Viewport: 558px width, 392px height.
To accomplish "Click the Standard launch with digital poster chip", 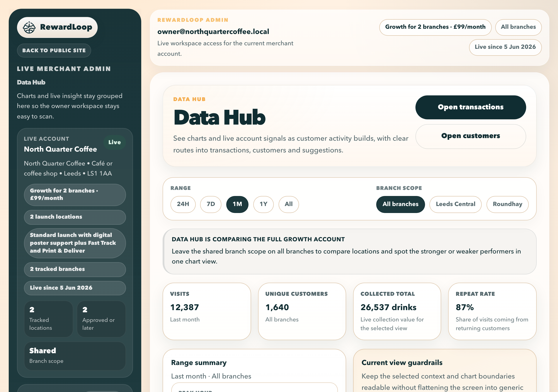I will point(75,243).
